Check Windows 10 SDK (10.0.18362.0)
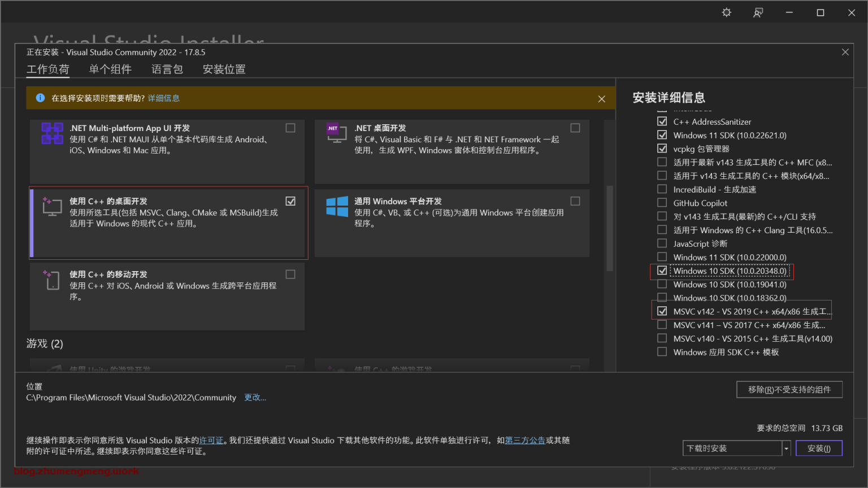This screenshot has height=488, width=868. pyautogui.click(x=662, y=298)
